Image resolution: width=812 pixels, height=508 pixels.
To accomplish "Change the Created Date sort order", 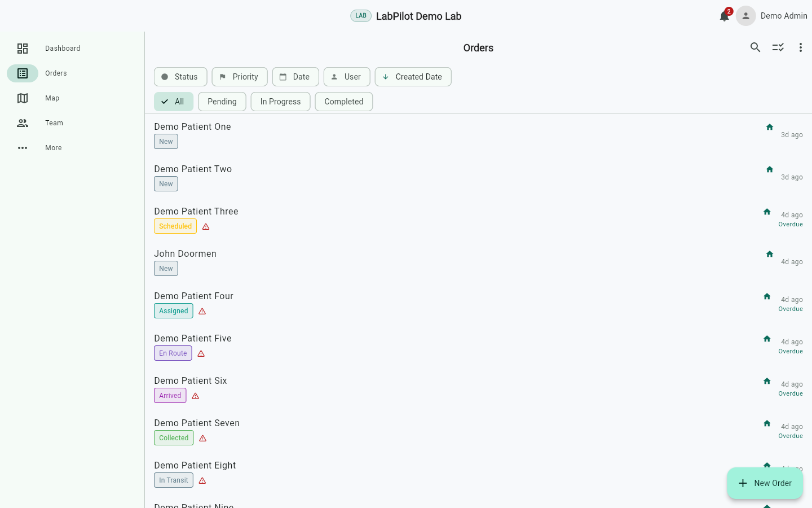I will click(413, 77).
